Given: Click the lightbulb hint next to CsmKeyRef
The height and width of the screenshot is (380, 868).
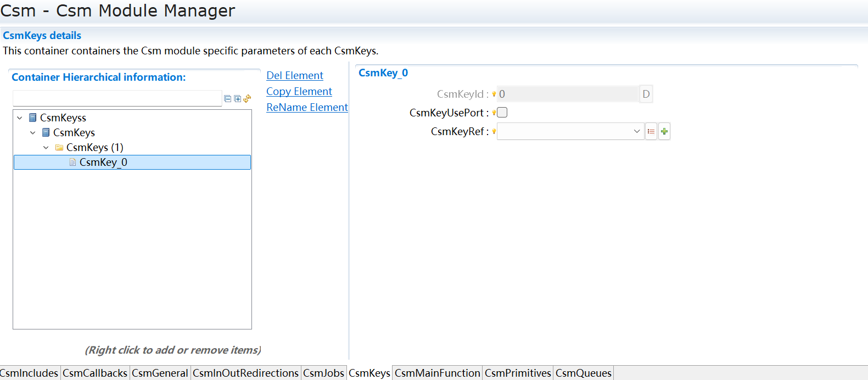Looking at the screenshot, I should pyautogui.click(x=494, y=131).
